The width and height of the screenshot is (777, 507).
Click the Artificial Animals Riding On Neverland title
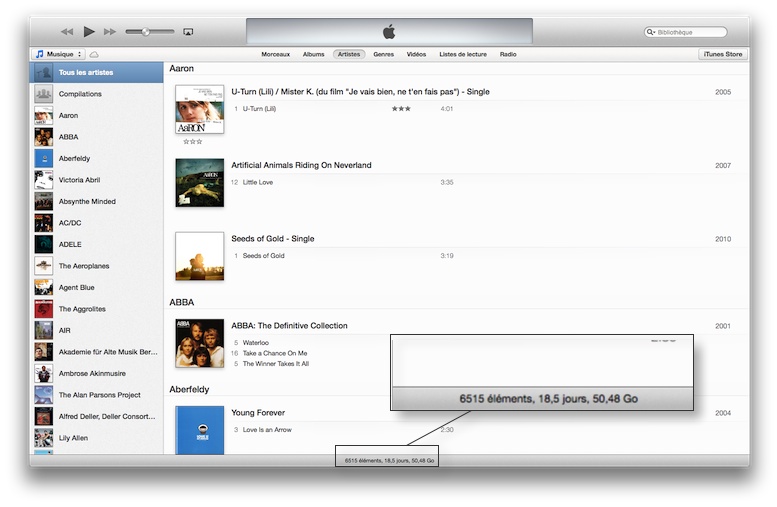click(x=301, y=165)
